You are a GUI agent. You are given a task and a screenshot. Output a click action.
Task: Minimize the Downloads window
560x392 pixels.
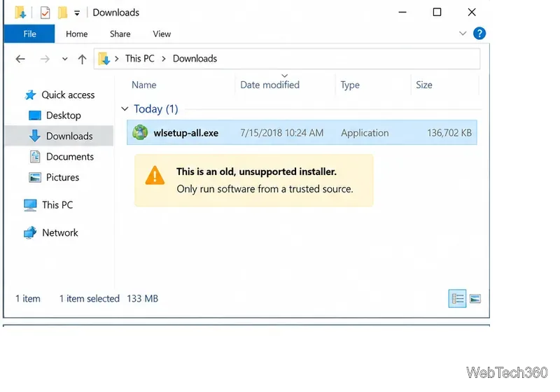[x=402, y=12]
